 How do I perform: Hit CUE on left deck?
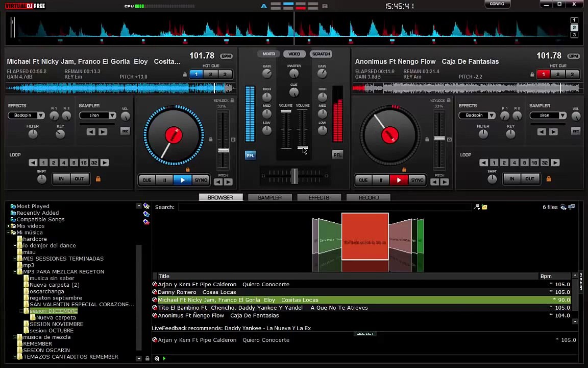click(x=147, y=180)
